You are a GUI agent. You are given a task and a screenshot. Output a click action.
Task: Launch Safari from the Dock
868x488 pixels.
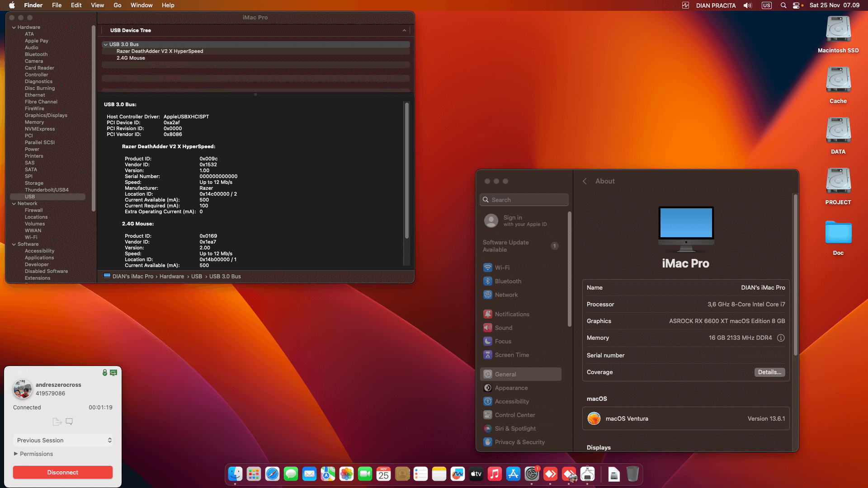pyautogui.click(x=272, y=474)
